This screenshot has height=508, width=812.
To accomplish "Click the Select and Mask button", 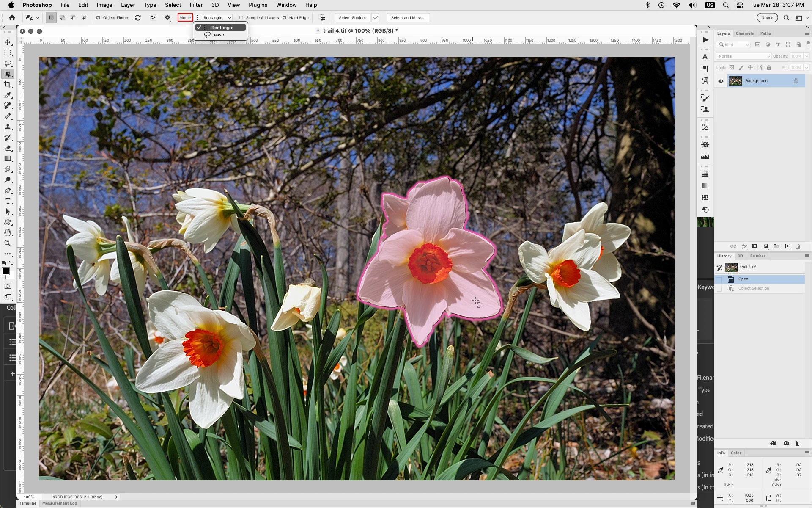I will click(x=408, y=18).
